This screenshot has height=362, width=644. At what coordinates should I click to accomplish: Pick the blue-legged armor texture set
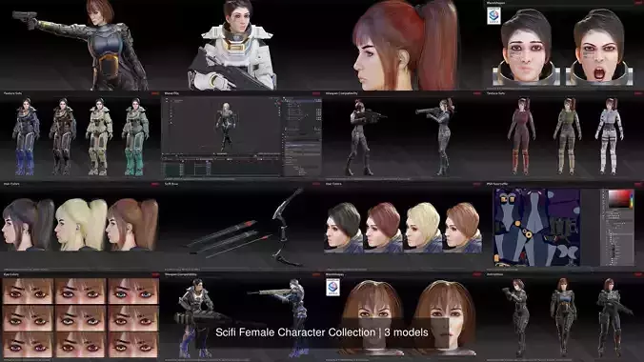[26, 136]
